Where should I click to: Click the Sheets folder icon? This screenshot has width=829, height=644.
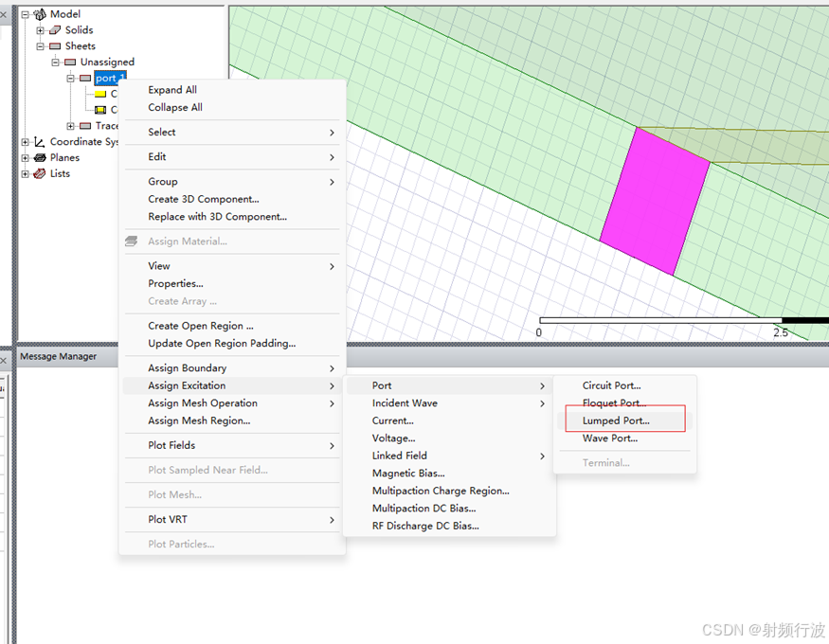(x=55, y=46)
